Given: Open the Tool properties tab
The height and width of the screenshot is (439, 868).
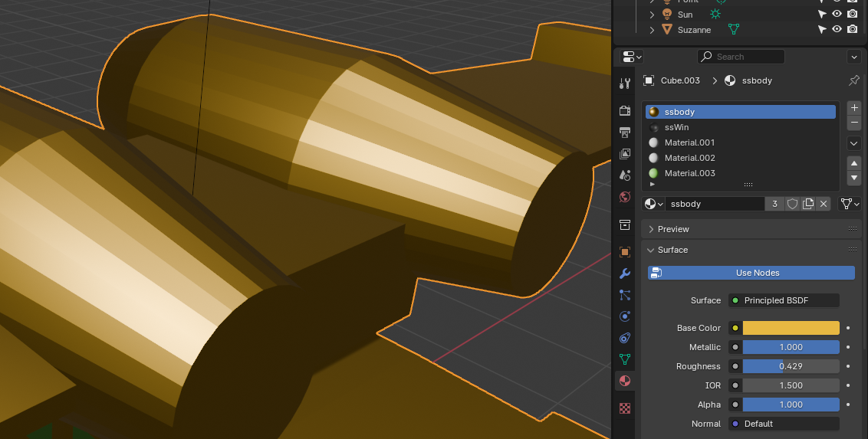Looking at the screenshot, I should (x=625, y=84).
